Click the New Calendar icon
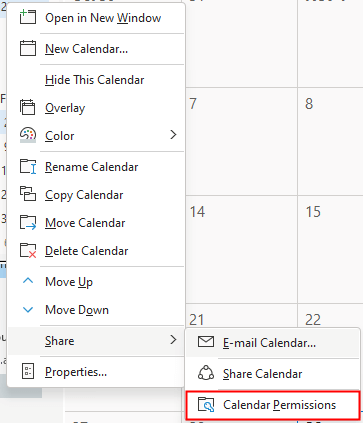 28,48
